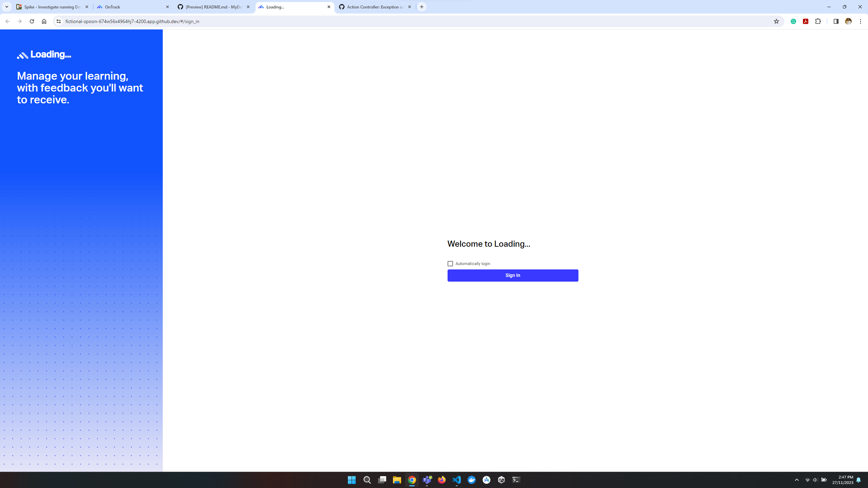The height and width of the screenshot is (488, 868).
Task: Toggle the browser side panel
Action: tap(836, 21)
